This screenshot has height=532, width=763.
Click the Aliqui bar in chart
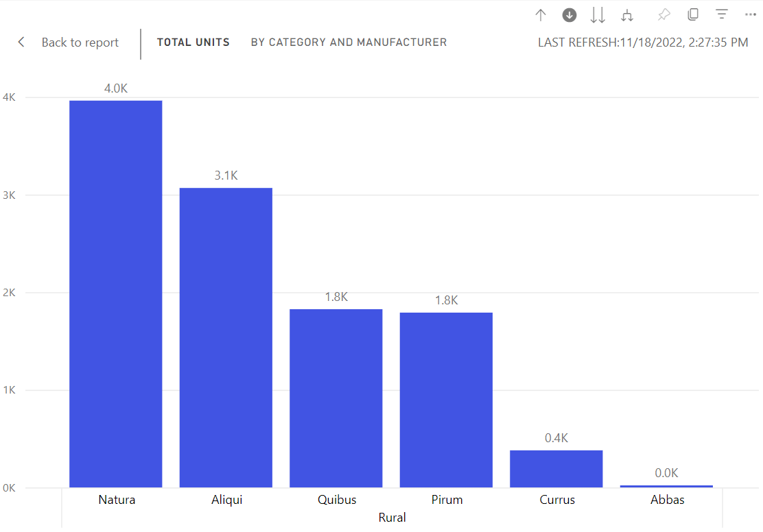pos(226,337)
